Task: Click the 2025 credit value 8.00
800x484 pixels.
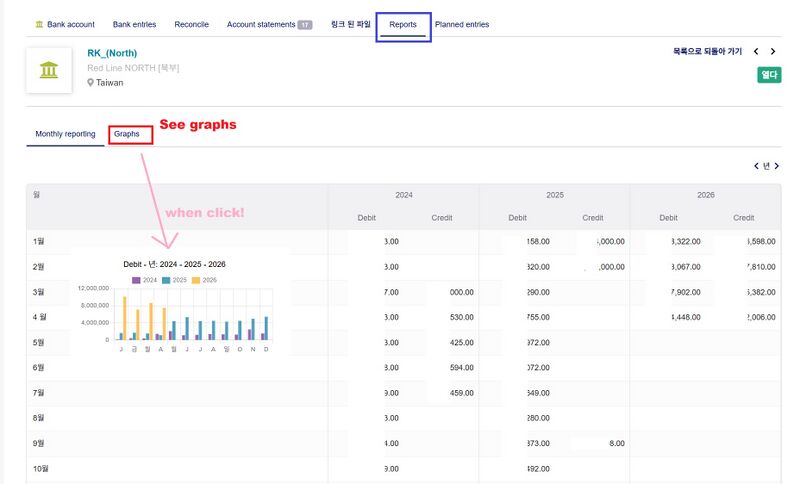Action: (616, 443)
